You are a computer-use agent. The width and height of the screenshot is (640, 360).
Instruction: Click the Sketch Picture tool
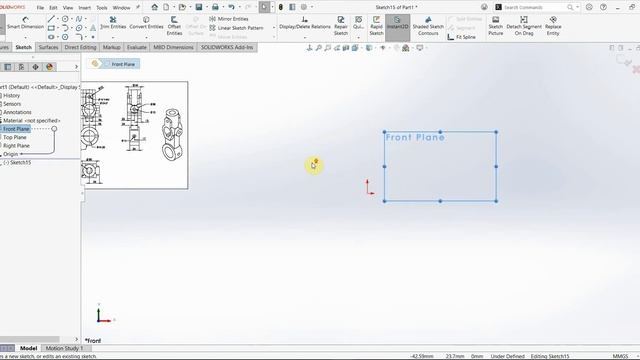click(x=496, y=26)
